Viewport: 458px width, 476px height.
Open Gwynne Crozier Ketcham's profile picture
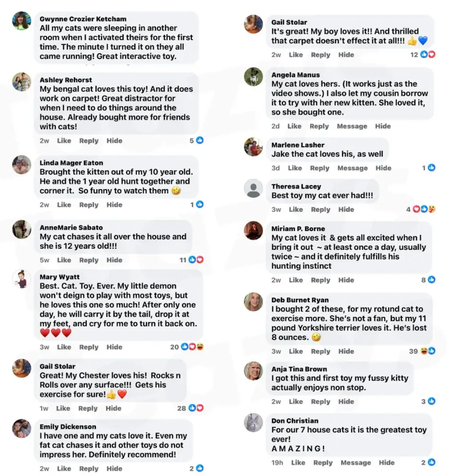21,21
